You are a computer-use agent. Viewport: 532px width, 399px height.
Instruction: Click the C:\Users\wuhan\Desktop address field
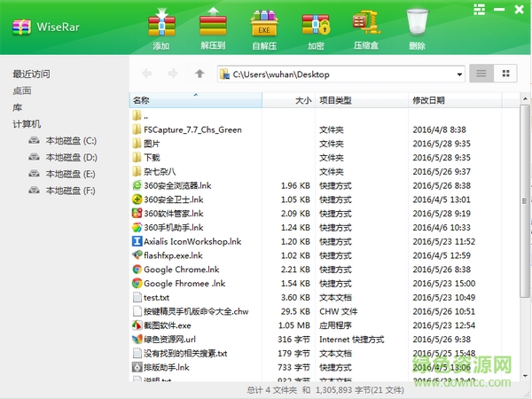pyautogui.click(x=337, y=74)
